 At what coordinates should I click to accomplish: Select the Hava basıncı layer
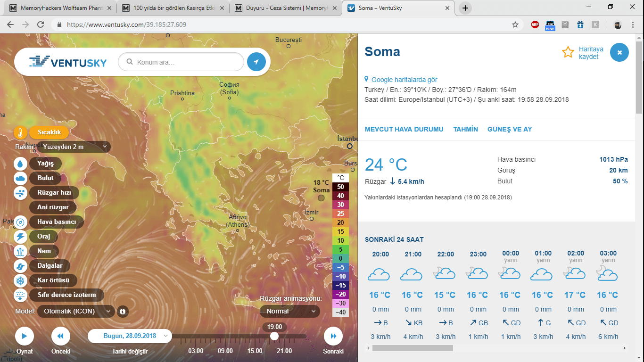[x=57, y=222]
